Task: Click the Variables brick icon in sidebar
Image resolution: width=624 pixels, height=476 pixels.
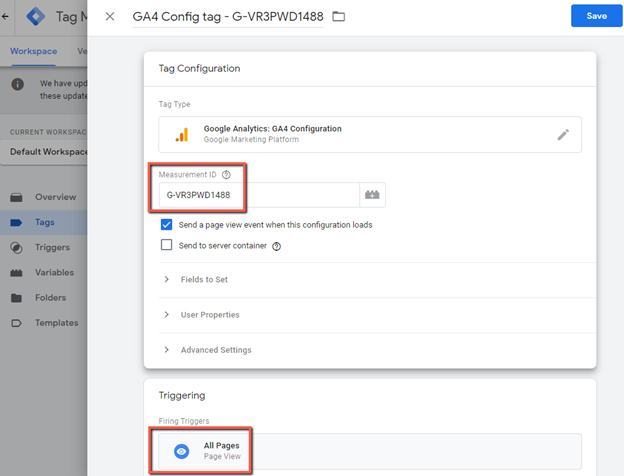Action: pos(16,273)
